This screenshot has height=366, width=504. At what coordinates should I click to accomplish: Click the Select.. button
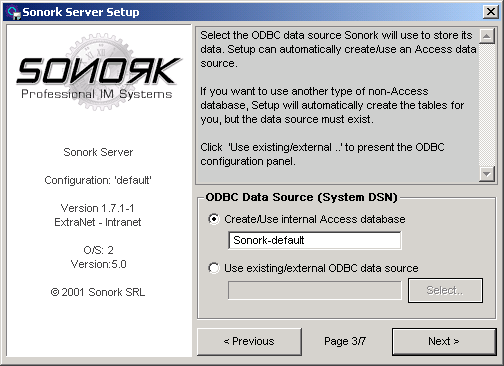(445, 290)
